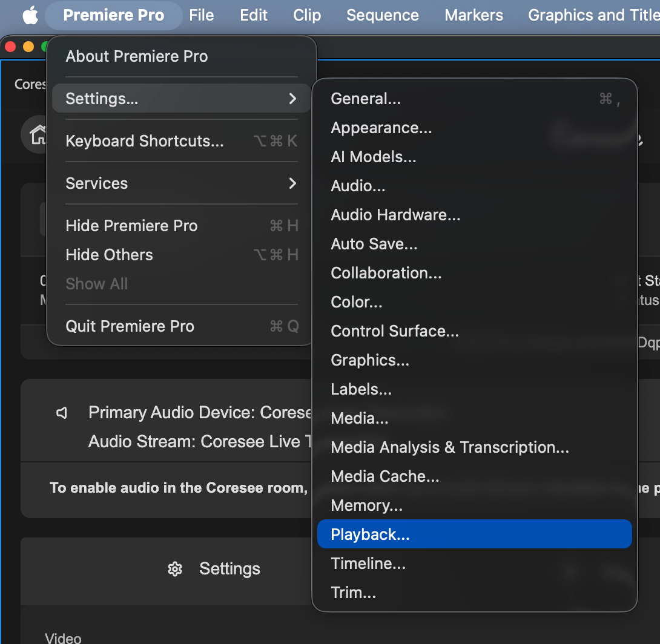660x644 pixels.
Task: Choose About Premiere Pro
Action: [182, 56]
